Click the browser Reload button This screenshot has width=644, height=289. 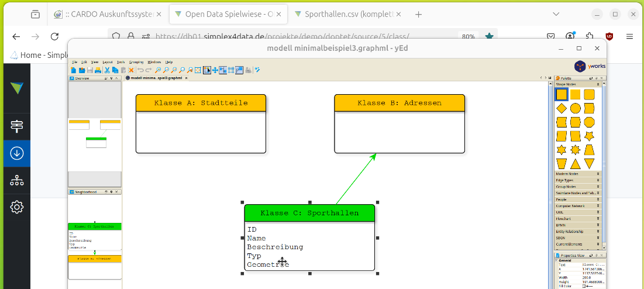54,36
